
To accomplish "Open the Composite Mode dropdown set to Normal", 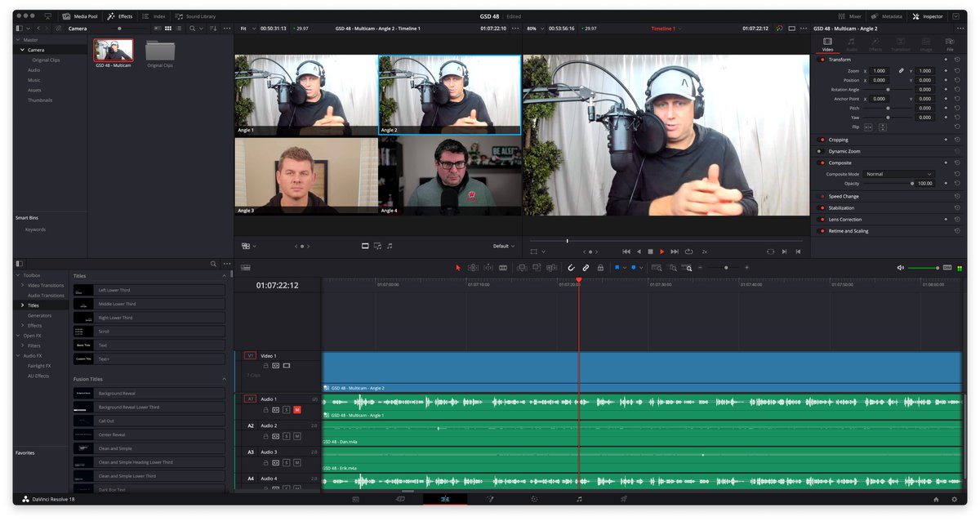I will tap(898, 174).
